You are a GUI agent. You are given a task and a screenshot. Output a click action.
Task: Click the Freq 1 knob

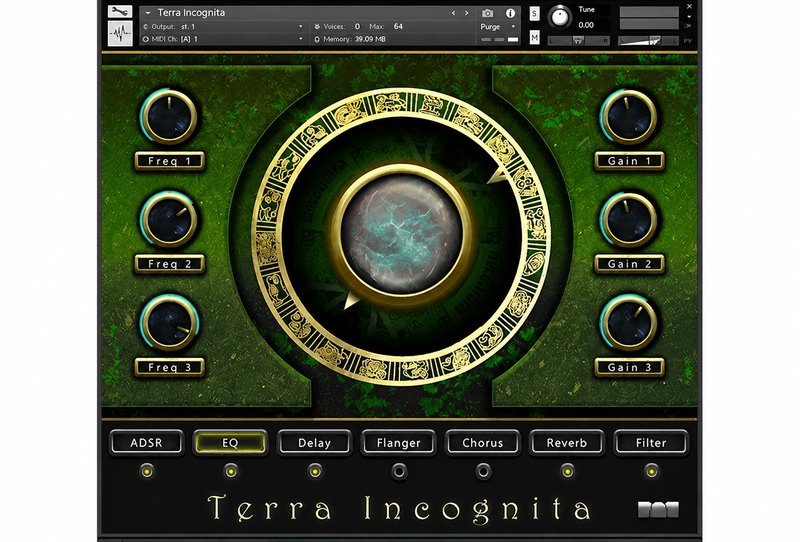[169, 117]
